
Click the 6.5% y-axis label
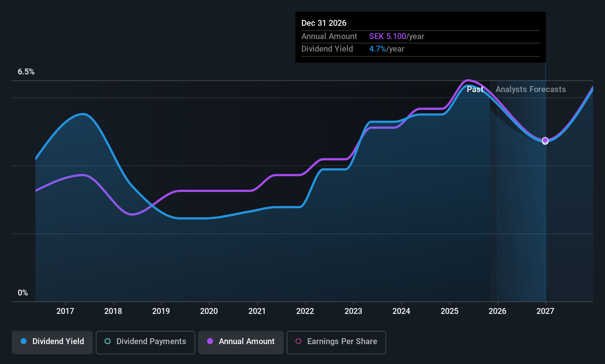click(x=26, y=71)
